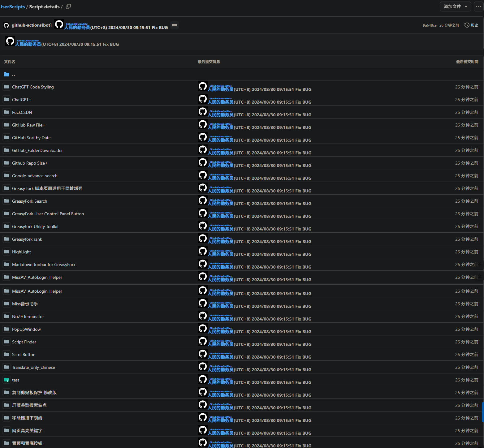Click the scroll-to-top arrow button
Image resolution: width=484 pixels, height=448 pixels.
pos(480,265)
